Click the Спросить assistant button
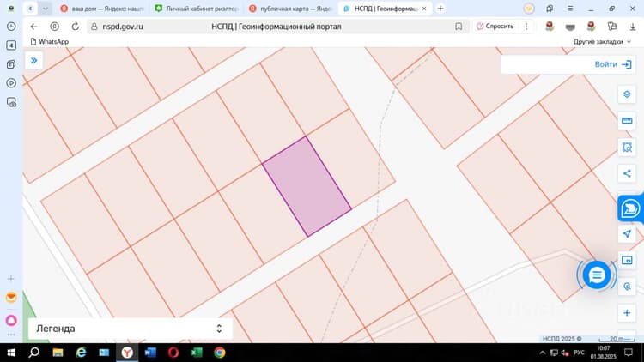Image resolution: width=644 pixels, height=362 pixels. pyautogui.click(x=495, y=27)
